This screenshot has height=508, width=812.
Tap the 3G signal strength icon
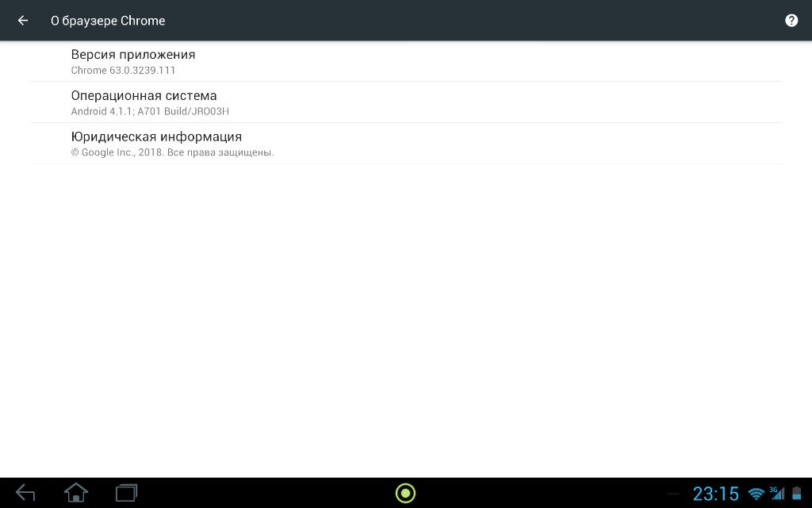click(x=777, y=493)
